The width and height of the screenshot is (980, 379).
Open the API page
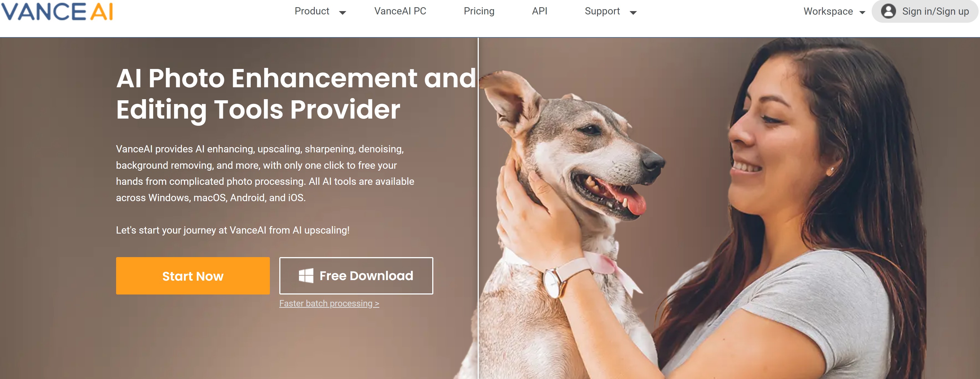click(x=539, y=11)
